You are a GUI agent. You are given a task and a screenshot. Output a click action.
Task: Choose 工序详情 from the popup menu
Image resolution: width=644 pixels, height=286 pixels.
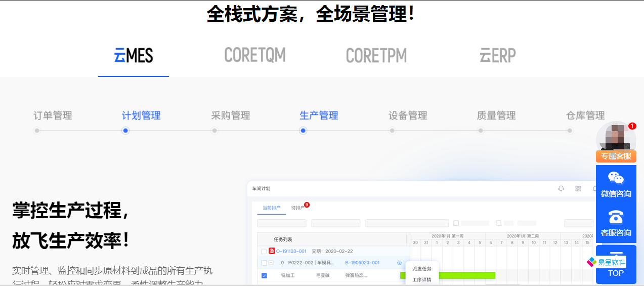point(422,279)
